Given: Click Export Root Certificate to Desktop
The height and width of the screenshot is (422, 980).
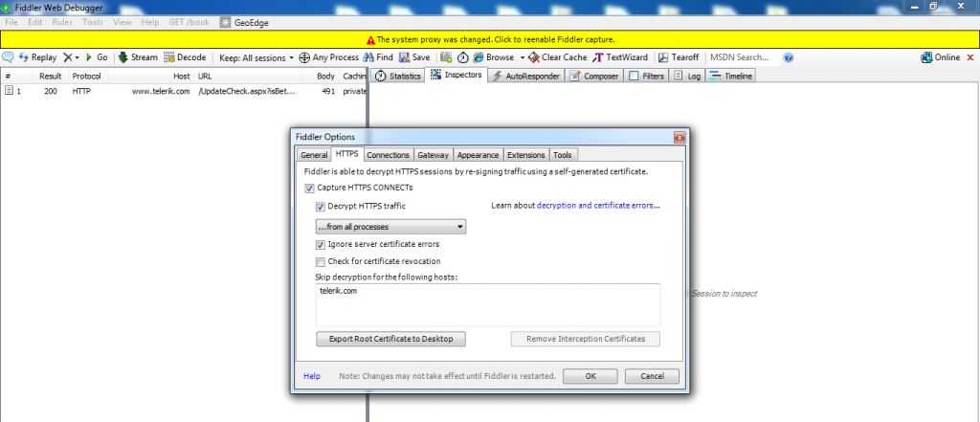Looking at the screenshot, I should (391, 339).
